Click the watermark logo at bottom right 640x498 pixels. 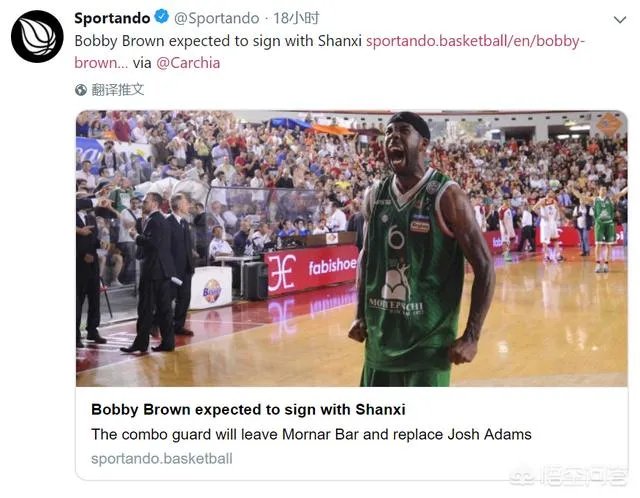tap(570, 476)
